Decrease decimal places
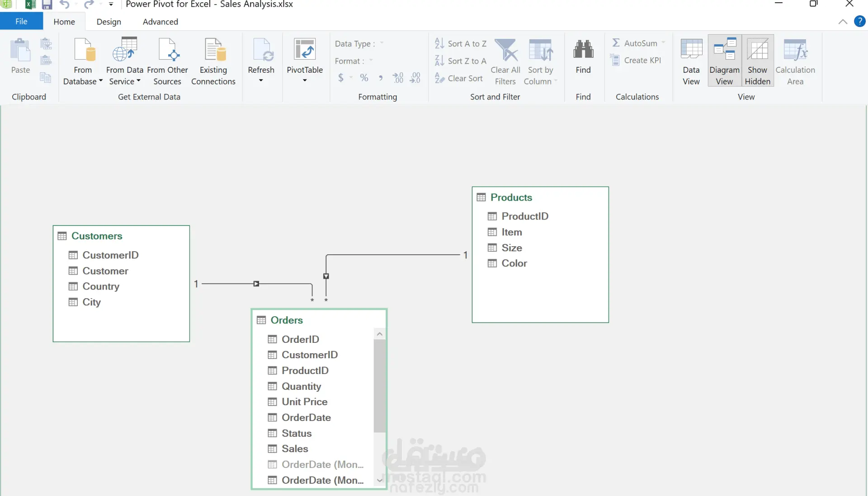This screenshot has width=868, height=496. [415, 78]
